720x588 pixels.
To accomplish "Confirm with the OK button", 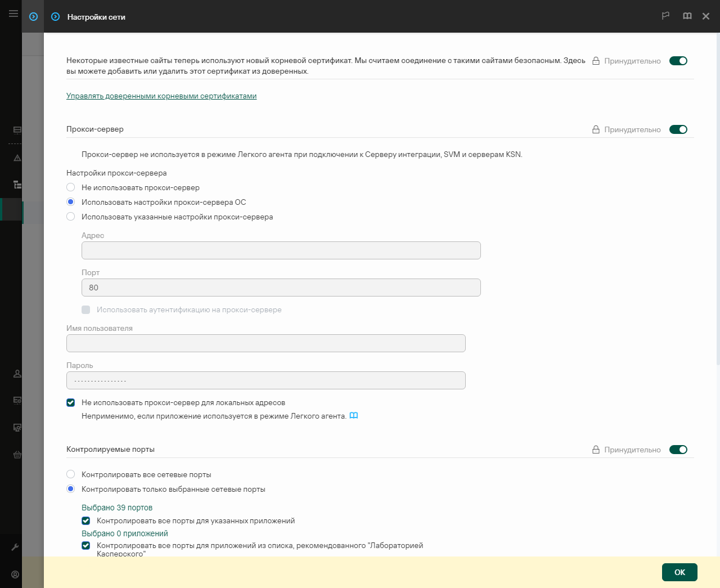I will 679,572.
